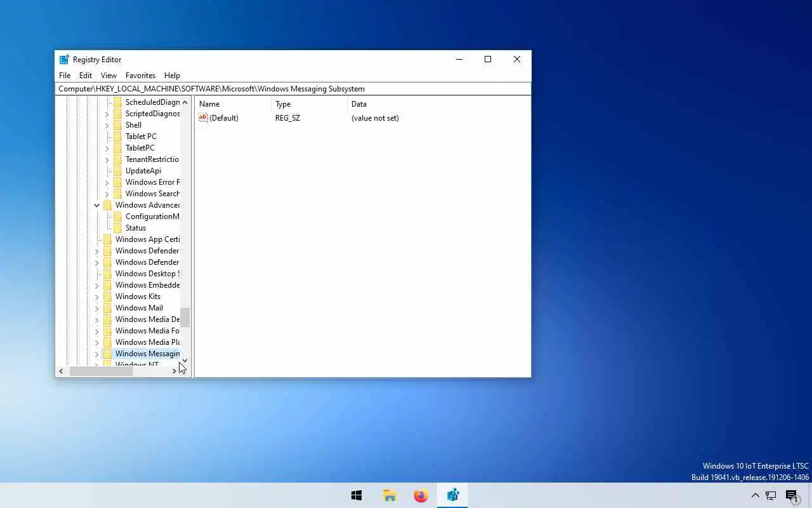
Task: Open the Edit menu
Action: 86,75
